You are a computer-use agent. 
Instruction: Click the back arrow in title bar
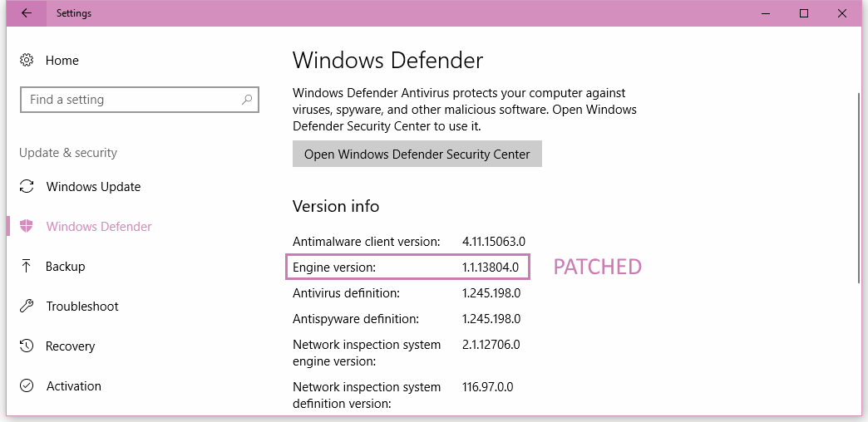27,13
